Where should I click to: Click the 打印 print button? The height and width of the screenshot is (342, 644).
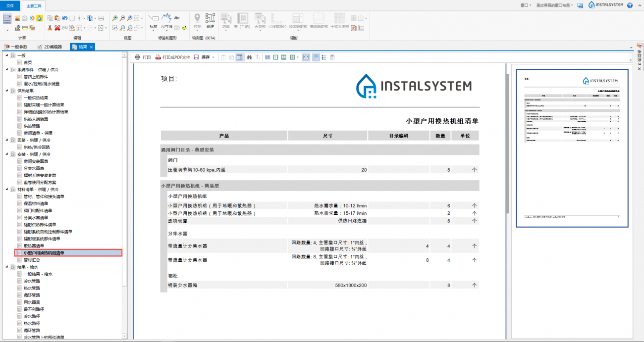point(143,57)
